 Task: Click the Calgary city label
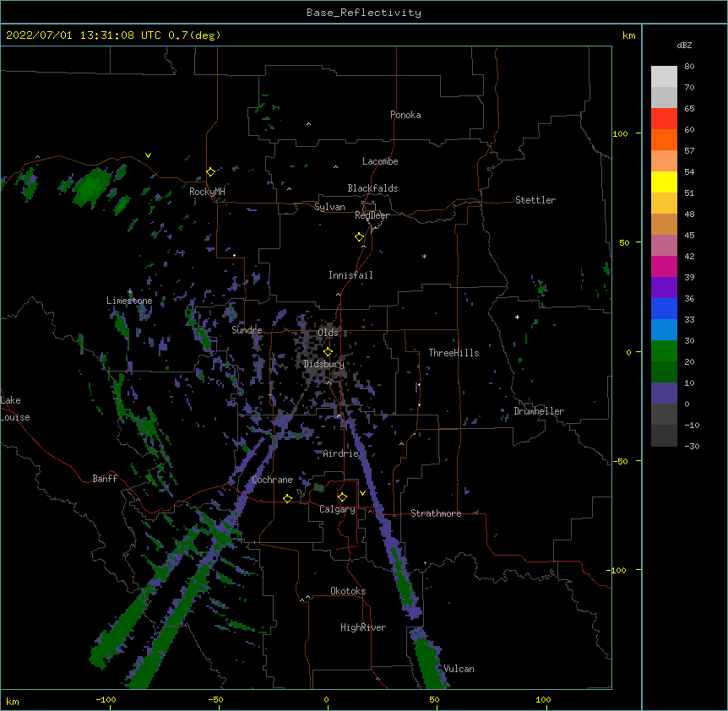click(337, 509)
